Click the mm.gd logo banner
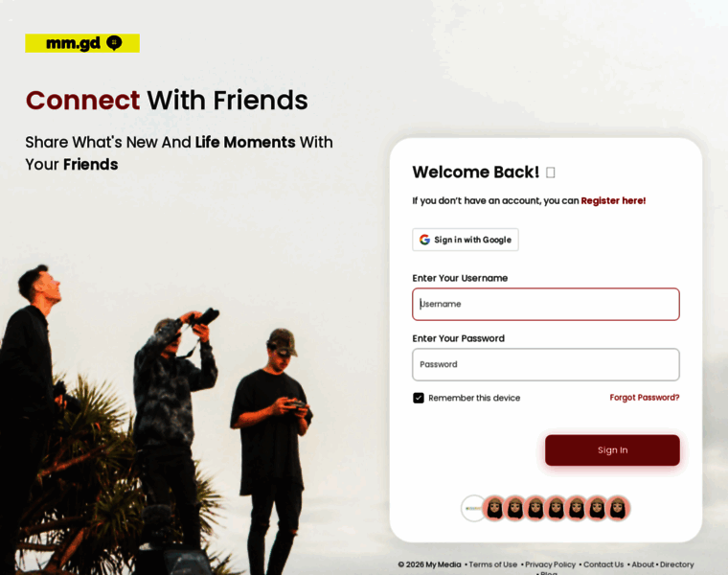The height and width of the screenshot is (575, 728). tap(82, 43)
